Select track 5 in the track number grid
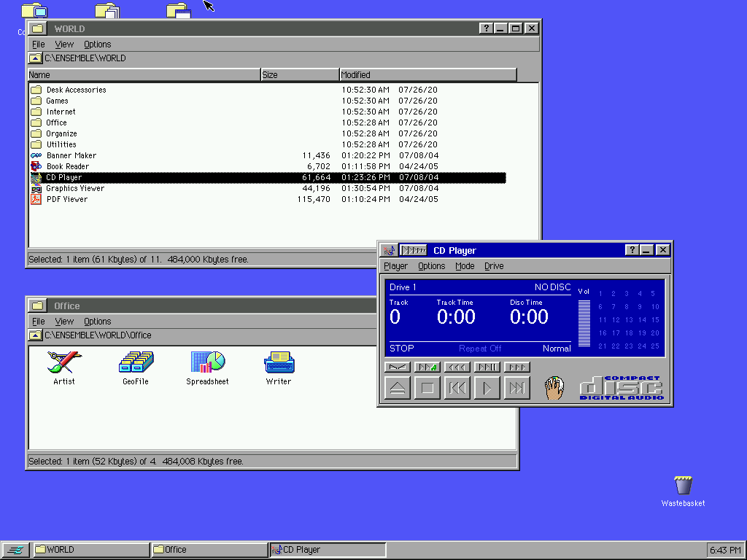 coord(654,292)
